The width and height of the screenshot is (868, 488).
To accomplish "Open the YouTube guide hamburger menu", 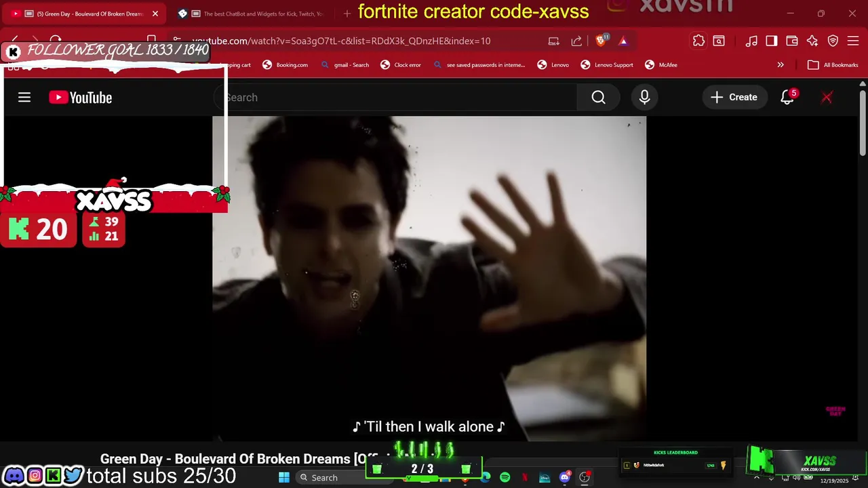I will tap(24, 98).
